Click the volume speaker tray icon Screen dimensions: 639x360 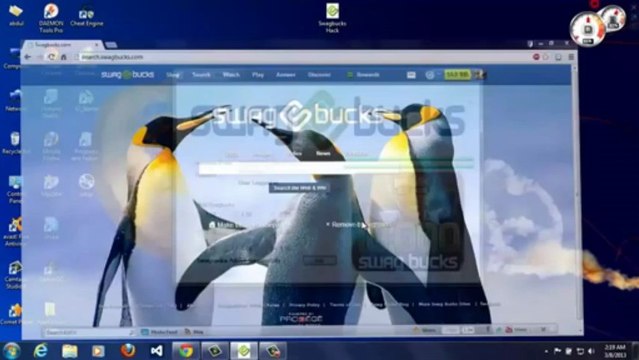click(591, 351)
